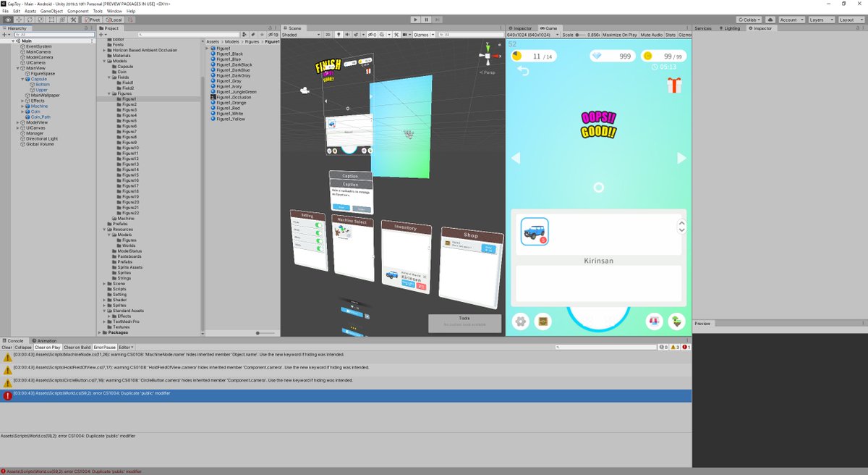The width and height of the screenshot is (868, 475).
Task: Open the GameObject menu
Action: tap(51, 12)
